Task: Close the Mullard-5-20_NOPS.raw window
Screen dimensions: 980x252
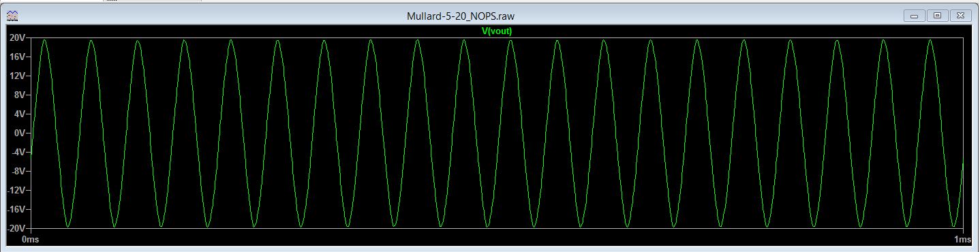Action: click(x=960, y=15)
